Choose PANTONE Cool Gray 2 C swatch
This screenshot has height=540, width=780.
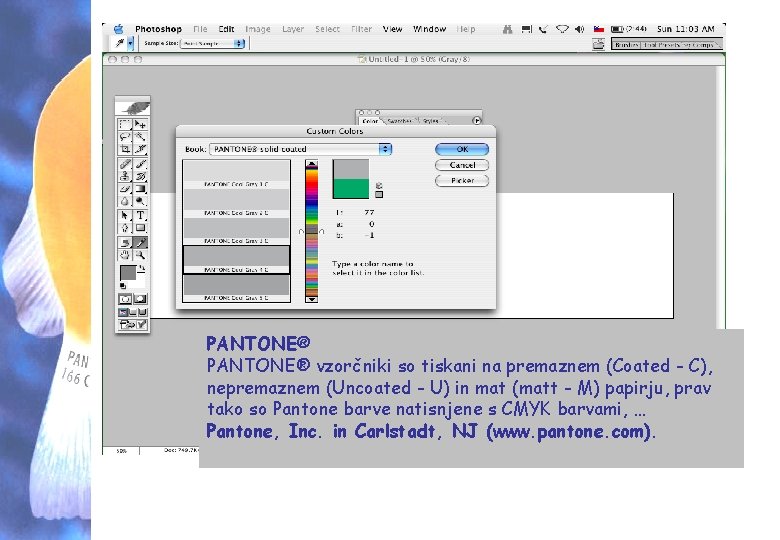click(236, 202)
